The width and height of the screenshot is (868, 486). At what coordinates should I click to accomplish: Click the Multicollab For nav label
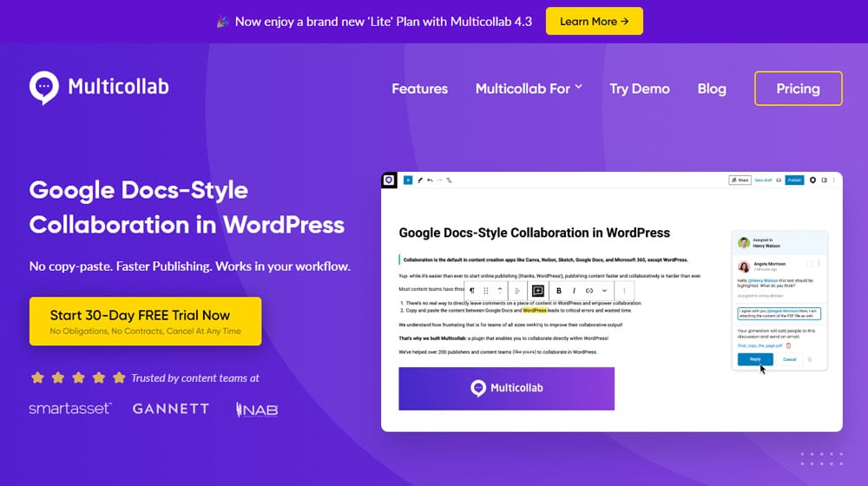point(522,89)
